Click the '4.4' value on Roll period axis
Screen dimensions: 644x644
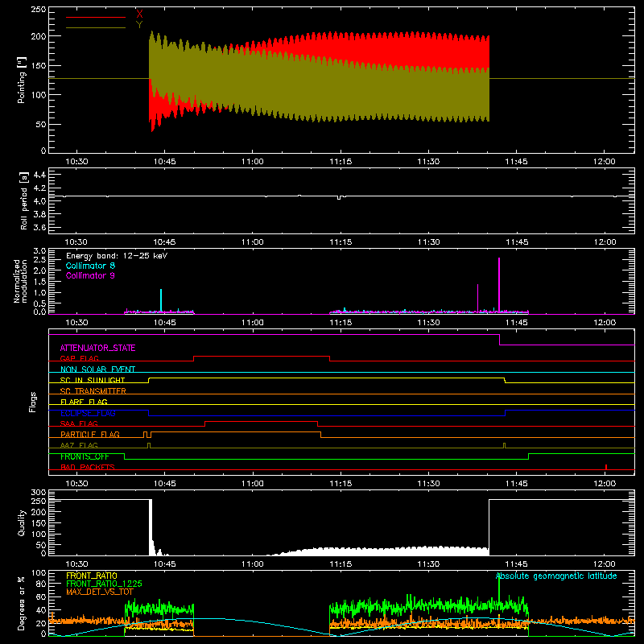[x=39, y=175]
